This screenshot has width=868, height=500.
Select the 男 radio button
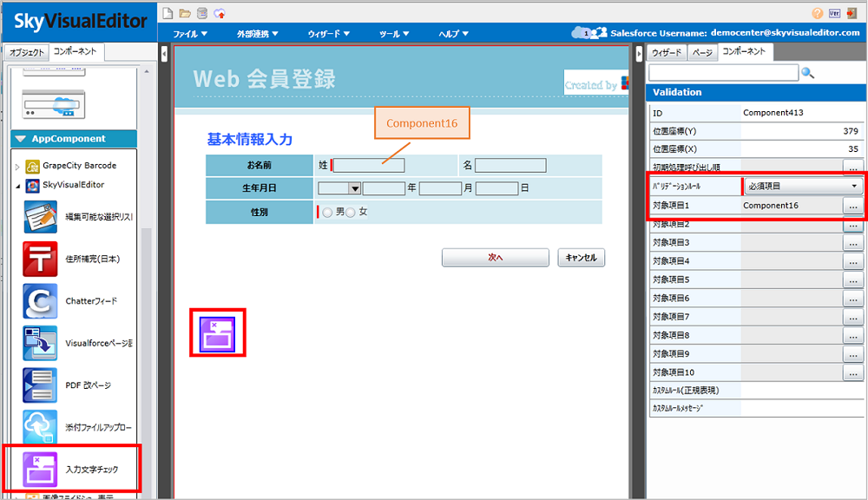click(328, 213)
